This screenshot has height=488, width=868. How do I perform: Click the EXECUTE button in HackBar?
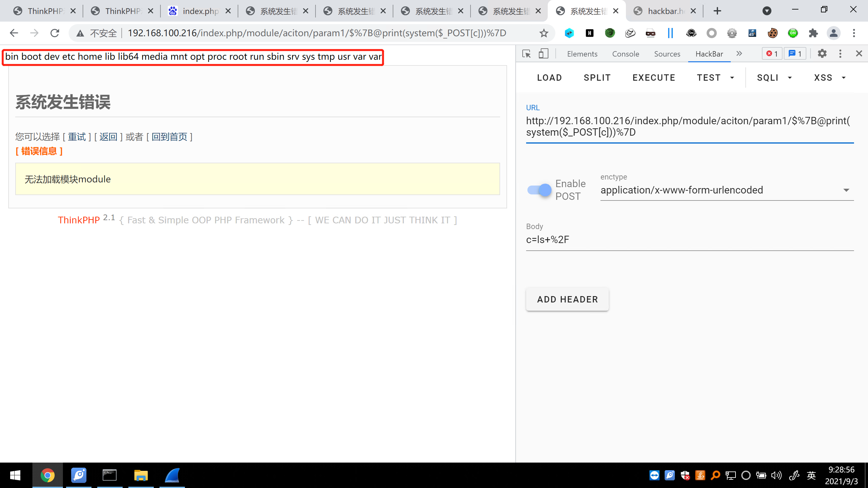coord(654,78)
